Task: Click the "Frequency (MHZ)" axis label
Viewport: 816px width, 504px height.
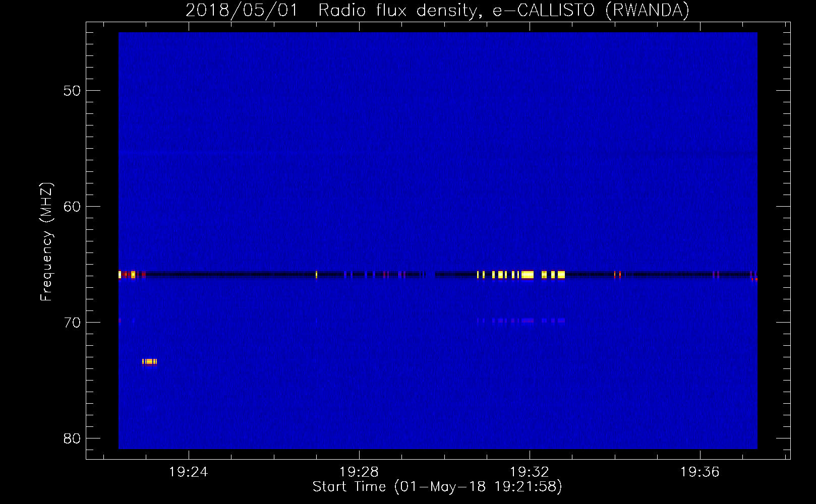Action: pos(46,241)
